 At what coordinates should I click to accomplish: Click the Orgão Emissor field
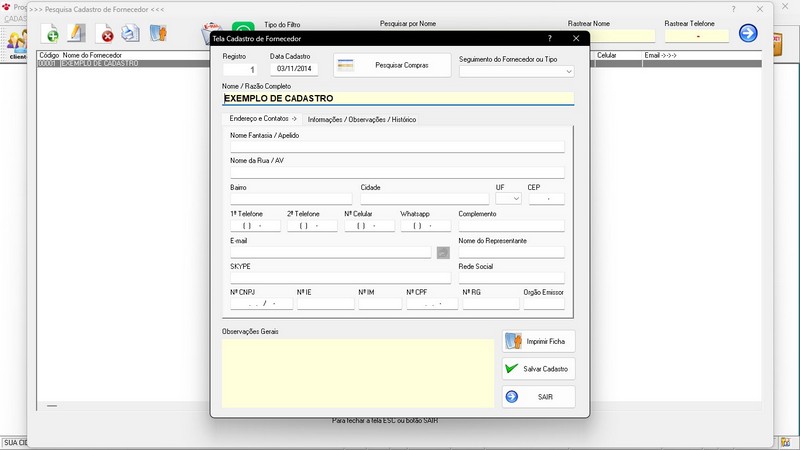tap(544, 304)
